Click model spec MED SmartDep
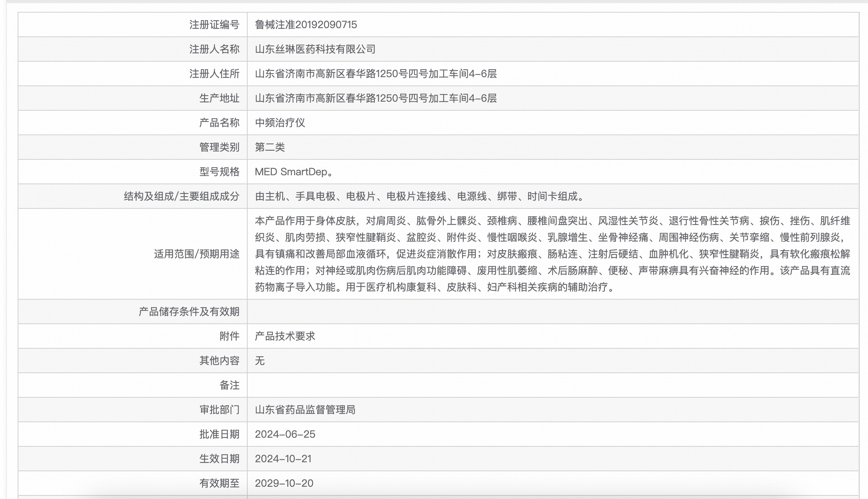This screenshot has height=499, width=868. pos(293,172)
